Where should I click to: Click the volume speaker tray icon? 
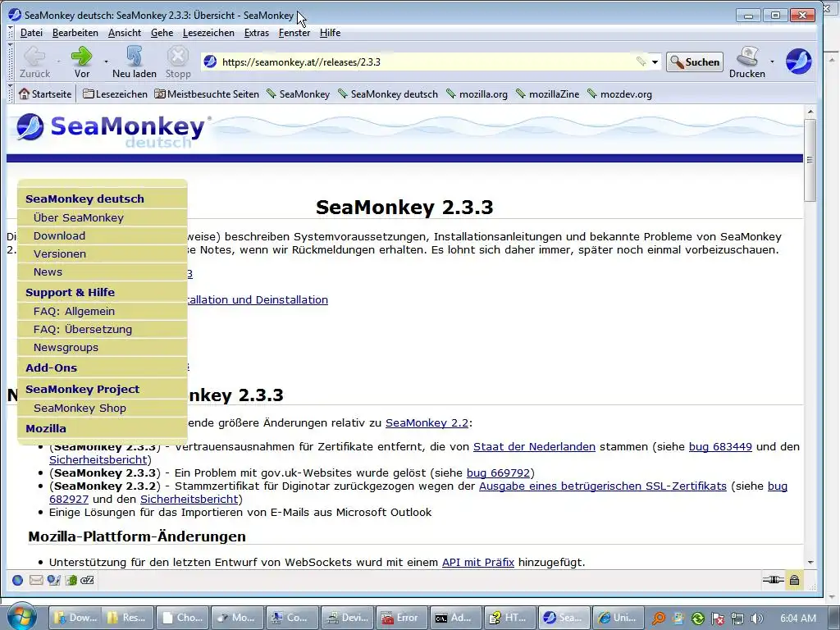coord(756,619)
